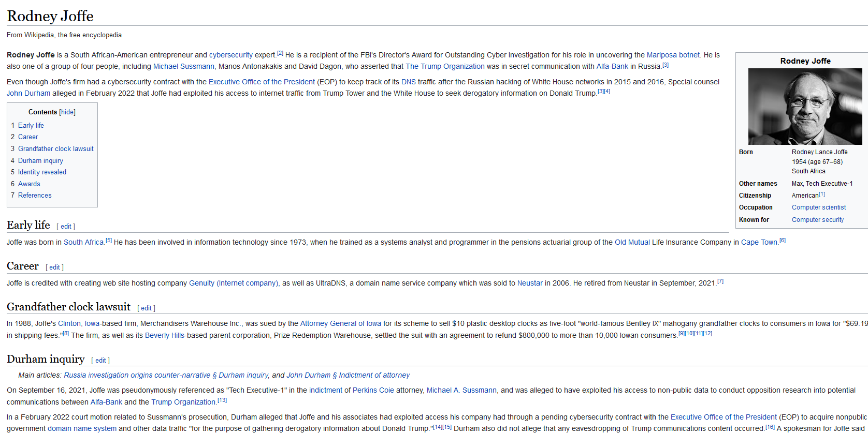This screenshot has height=433, width=868.
Task: Open citation 8 after shipping fees
Action: point(66,334)
